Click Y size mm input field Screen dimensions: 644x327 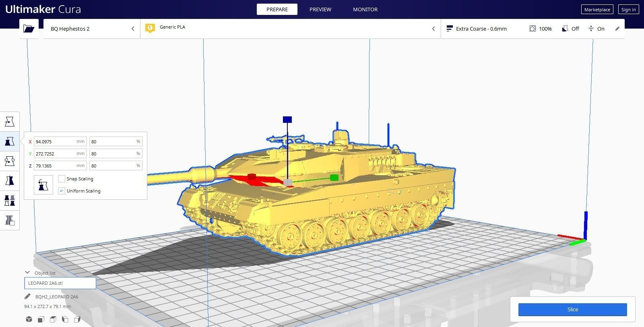(60, 154)
